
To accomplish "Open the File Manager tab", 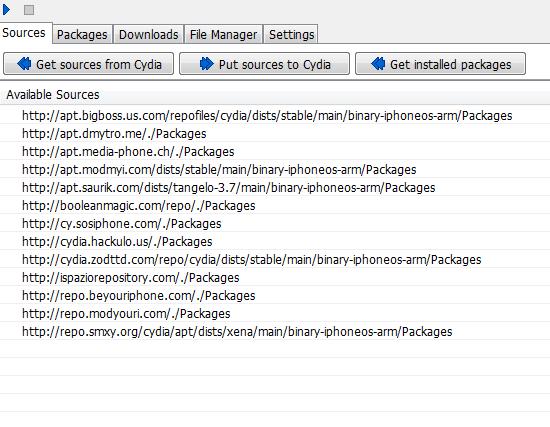I will (223, 34).
